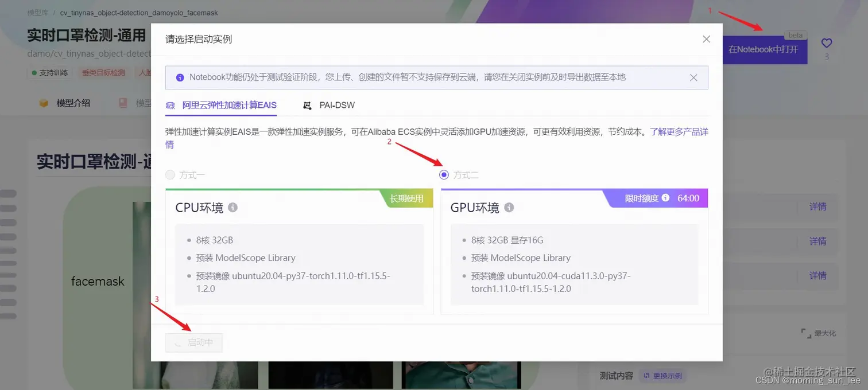Open the 模型介绍 tab

pyautogui.click(x=64, y=103)
